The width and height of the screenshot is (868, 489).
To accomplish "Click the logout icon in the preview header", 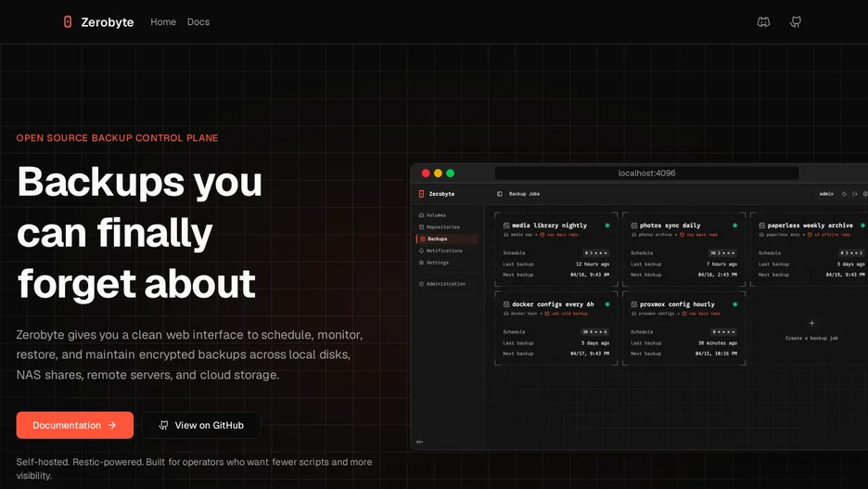I will click(855, 194).
